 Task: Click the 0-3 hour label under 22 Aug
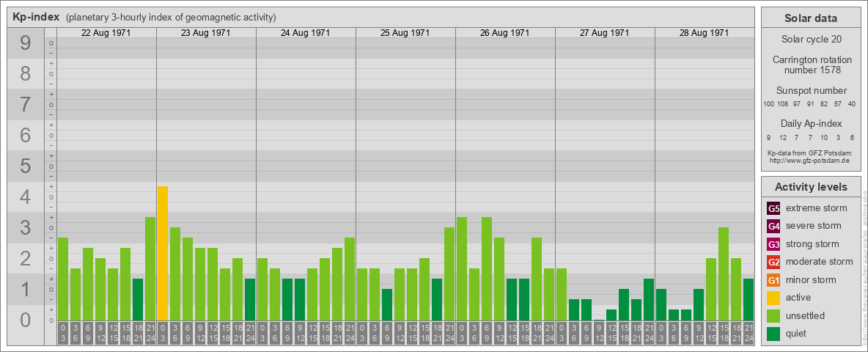63,332
